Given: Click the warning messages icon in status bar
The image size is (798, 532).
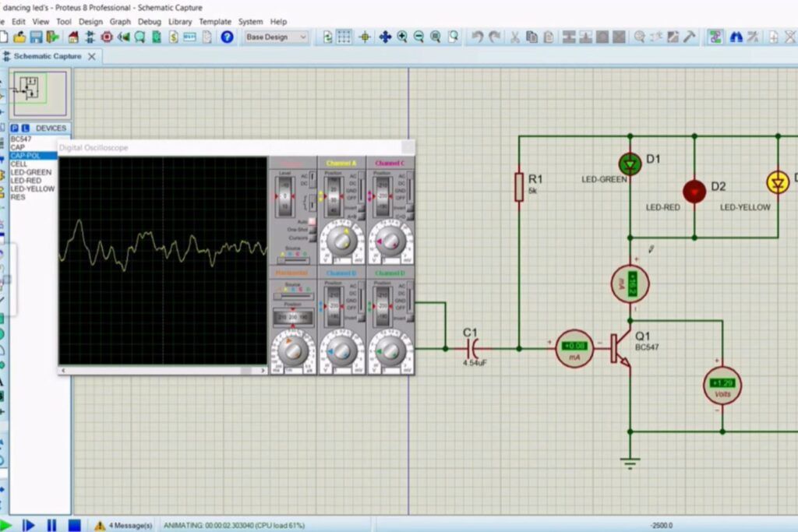Looking at the screenshot, I should pyautogui.click(x=100, y=526).
